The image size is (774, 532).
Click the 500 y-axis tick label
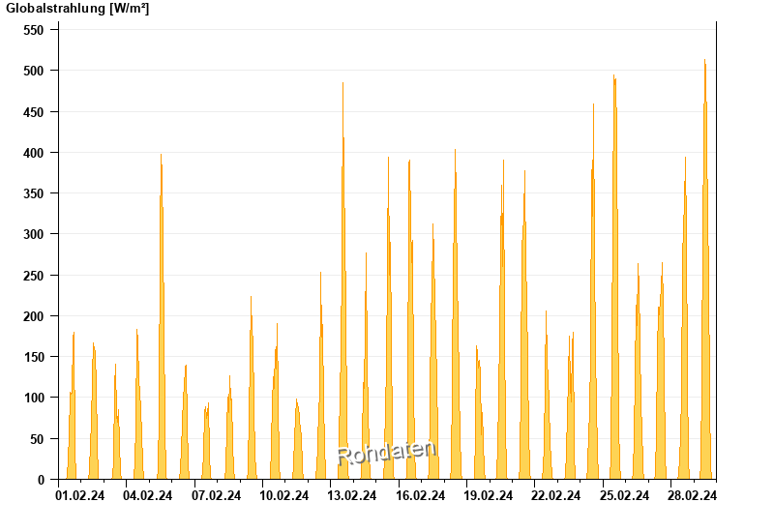pos(35,71)
